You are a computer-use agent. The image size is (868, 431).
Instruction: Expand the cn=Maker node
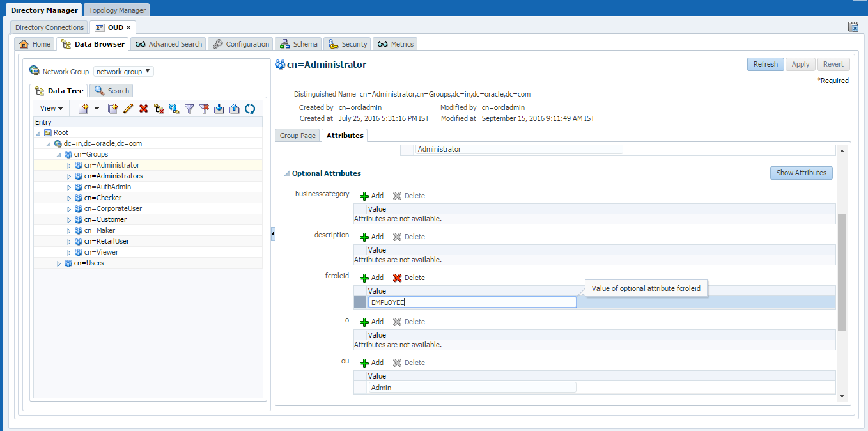pyautogui.click(x=69, y=231)
